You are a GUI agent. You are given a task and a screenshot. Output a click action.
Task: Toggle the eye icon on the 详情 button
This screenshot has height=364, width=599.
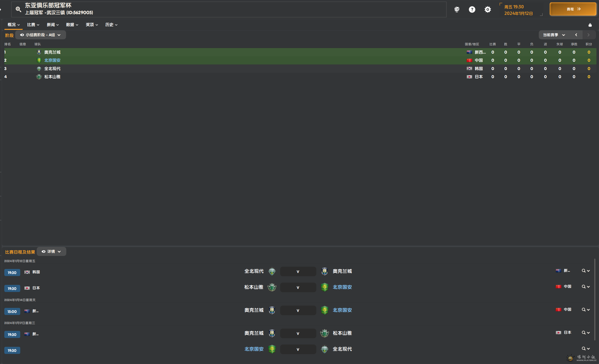tap(44, 252)
